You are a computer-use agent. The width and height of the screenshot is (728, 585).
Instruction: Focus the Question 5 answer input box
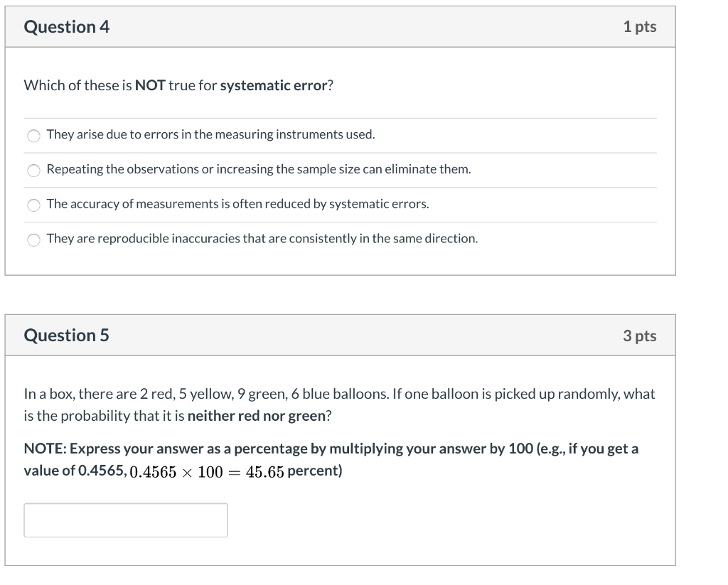coord(126,520)
